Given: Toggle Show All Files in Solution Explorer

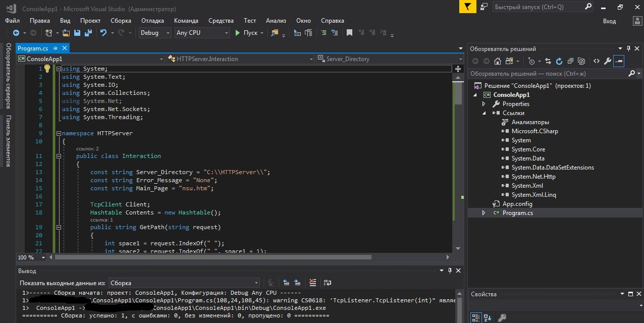Looking at the screenshot, I should [x=581, y=61].
